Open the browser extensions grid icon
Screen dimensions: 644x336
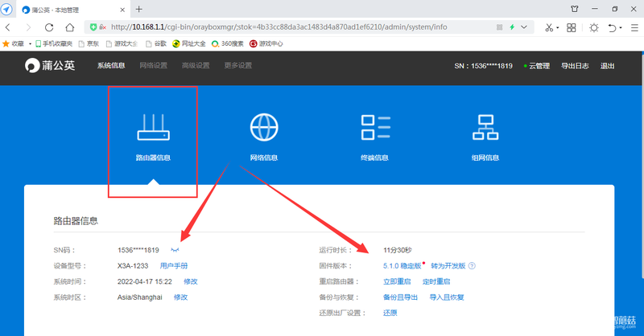click(x=572, y=27)
